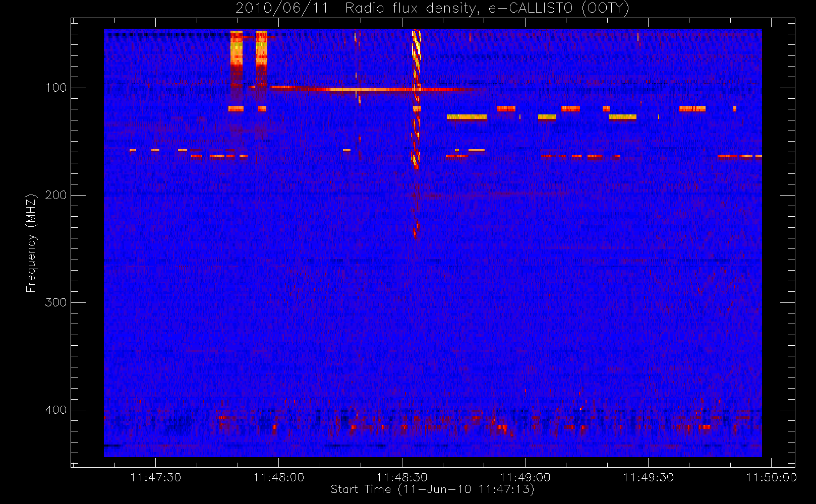Click the 11:48:30 time tick label
Viewport: 816px width, 504px height.
pos(402,477)
